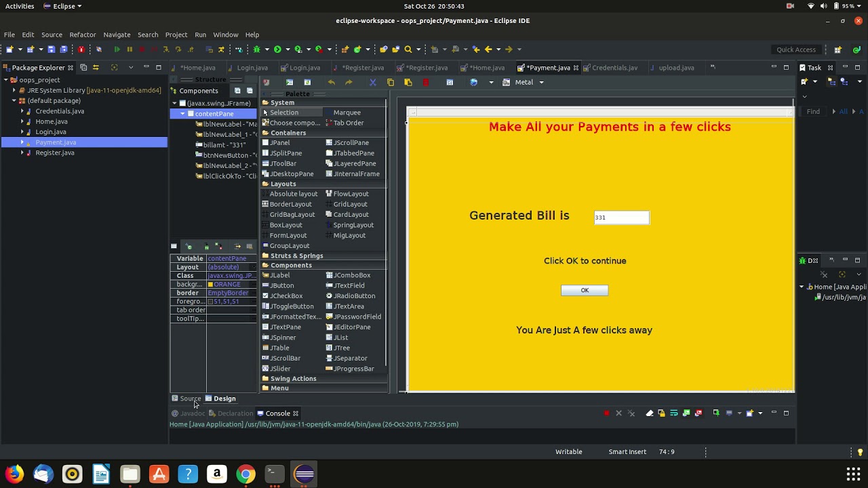Click the Copy icon in designer toolbar
The height and width of the screenshot is (488, 868).
390,82
